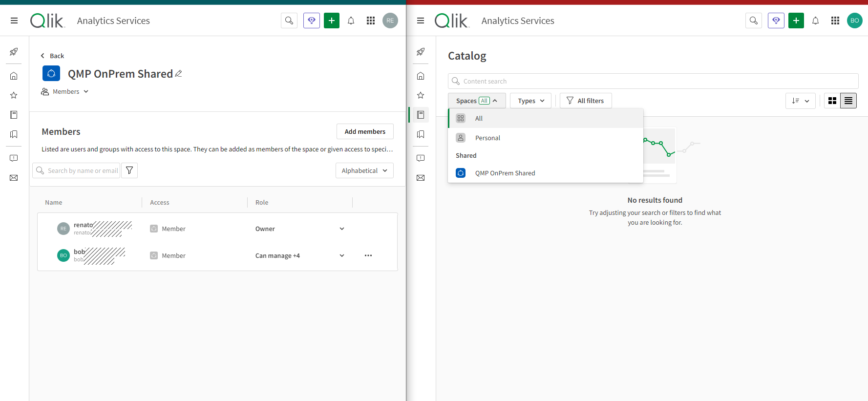Screen dimensions: 868x401
Task: Focus Search by name or email field
Action: coord(76,170)
